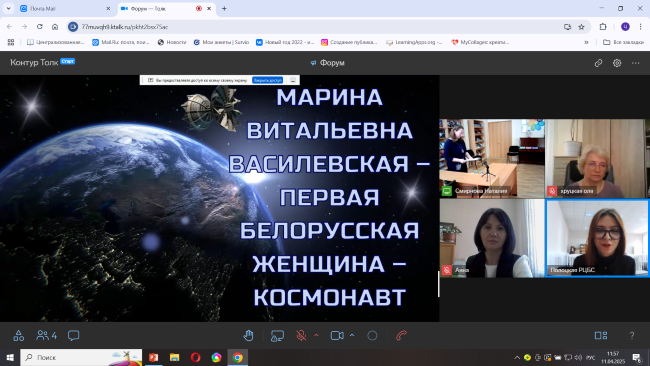Open Mail.Ru почта bookmark
The height and width of the screenshot is (366, 650).
tap(121, 42)
